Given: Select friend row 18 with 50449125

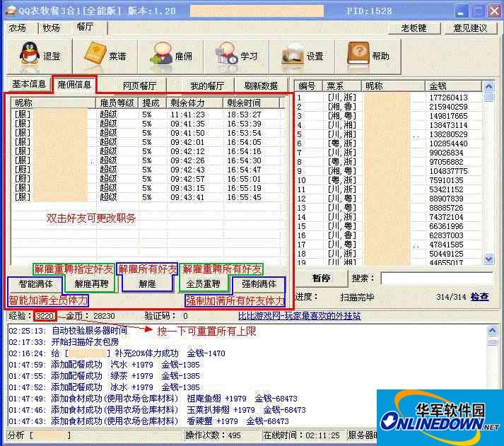Looking at the screenshot, I should point(389,254).
